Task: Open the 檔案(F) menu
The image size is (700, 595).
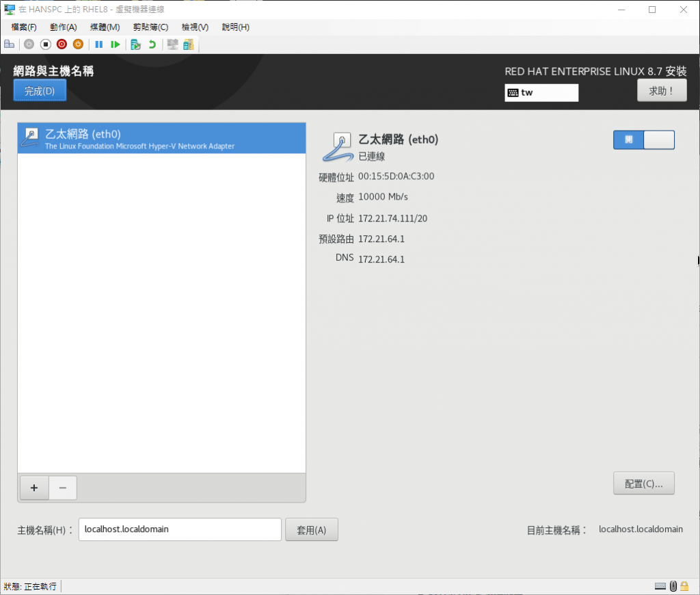Action: pos(24,27)
